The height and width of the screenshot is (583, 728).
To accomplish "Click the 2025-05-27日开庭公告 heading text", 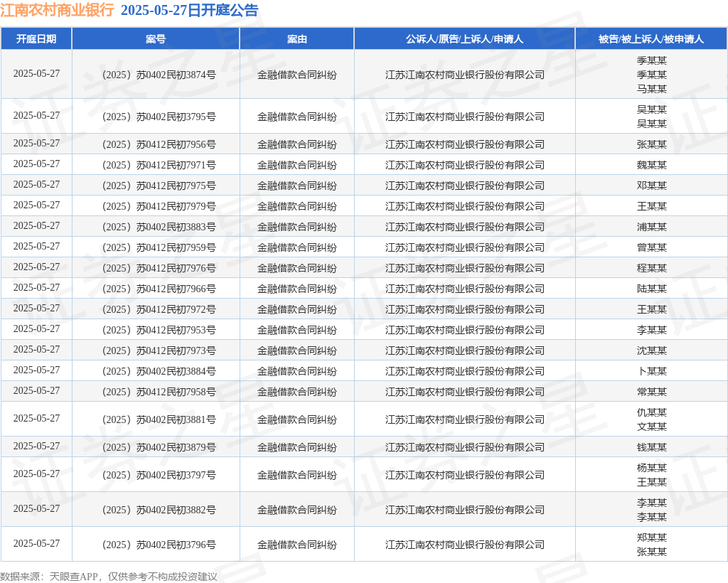I will [x=189, y=10].
